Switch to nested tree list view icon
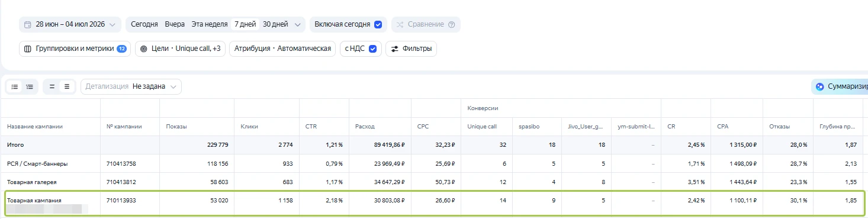Viewport: 868px width, 219px height. pyautogui.click(x=30, y=86)
